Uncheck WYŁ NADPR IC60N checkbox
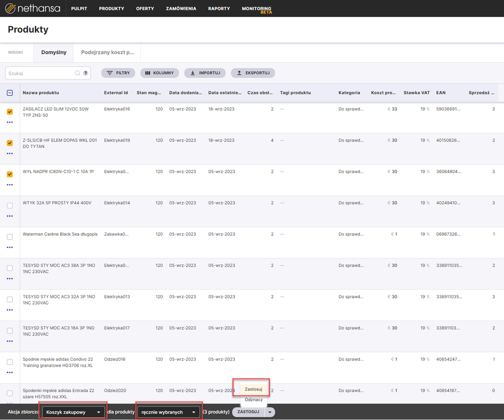504x420 pixels. 10,175
